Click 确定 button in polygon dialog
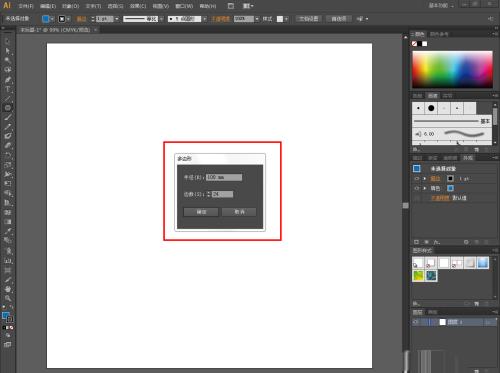The height and width of the screenshot is (373, 500). coord(201,212)
